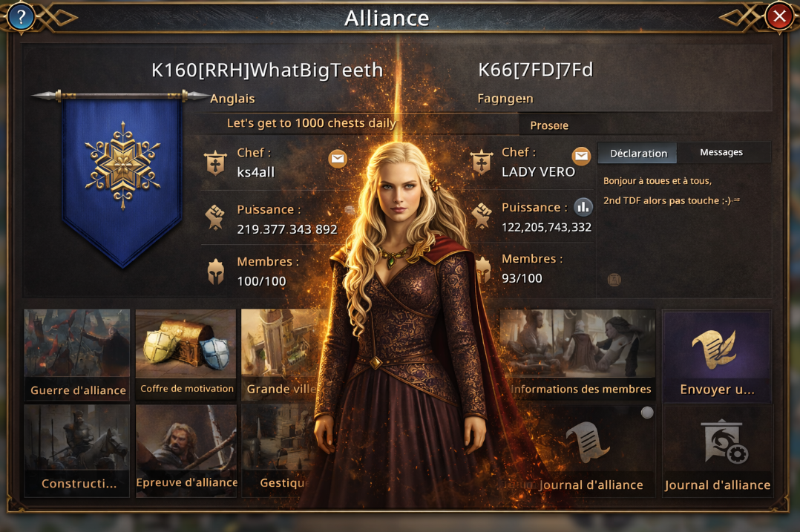The width and height of the screenshot is (800, 532).
Task: Close the Alliance window
Action: [779, 17]
